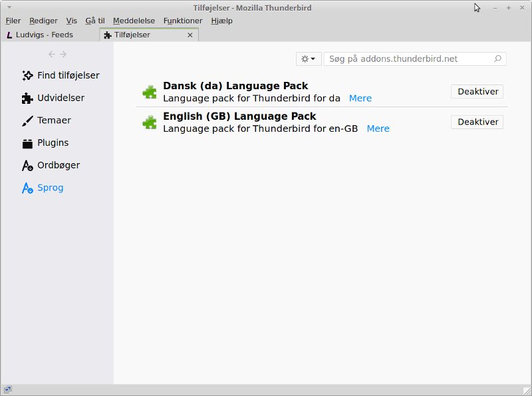Open the Find tilføjelser category
Image resolution: width=532 pixels, height=396 pixels.
click(61, 75)
